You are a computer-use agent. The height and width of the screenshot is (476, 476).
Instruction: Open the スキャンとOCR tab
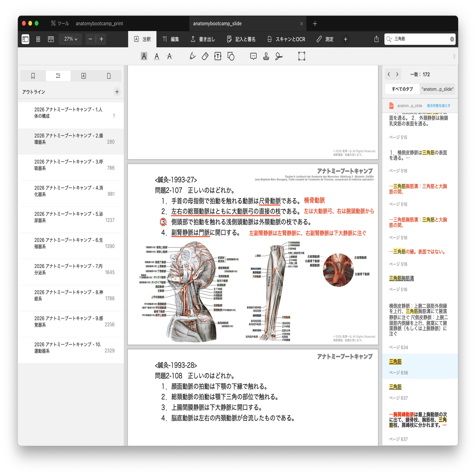click(x=286, y=39)
